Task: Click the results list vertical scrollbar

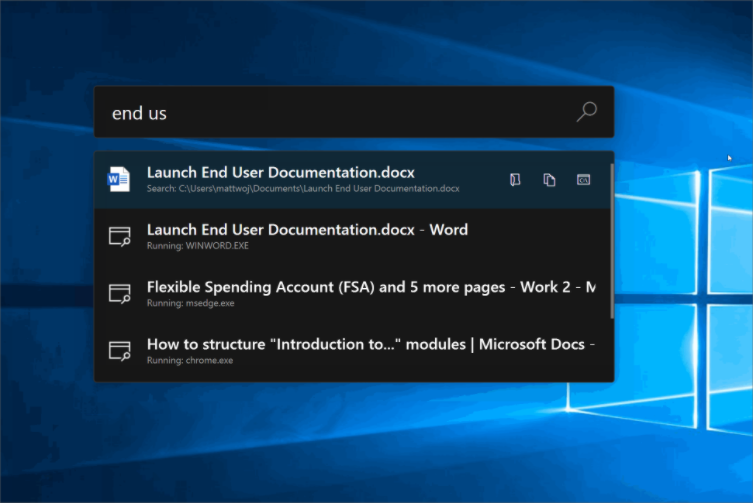Action: click(x=612, y=240)
